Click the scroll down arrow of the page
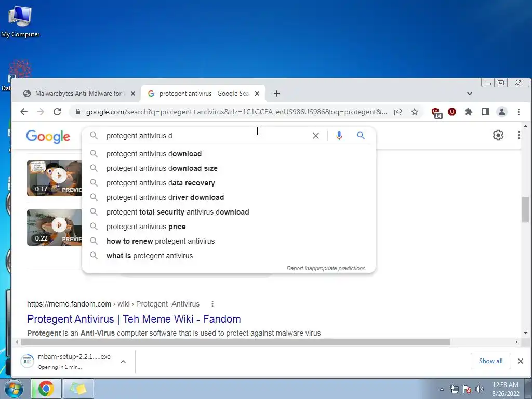 coord(525,333)
